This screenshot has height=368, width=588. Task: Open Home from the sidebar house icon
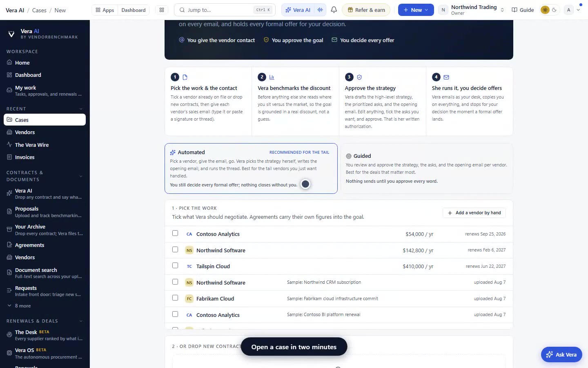tap(9, 63)
